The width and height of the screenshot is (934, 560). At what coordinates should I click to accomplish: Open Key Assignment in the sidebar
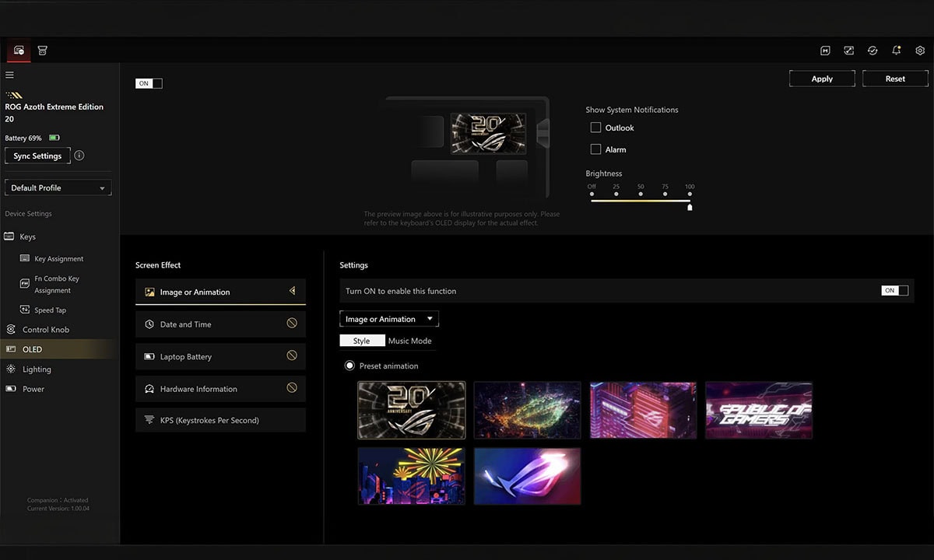pos(58,258)
